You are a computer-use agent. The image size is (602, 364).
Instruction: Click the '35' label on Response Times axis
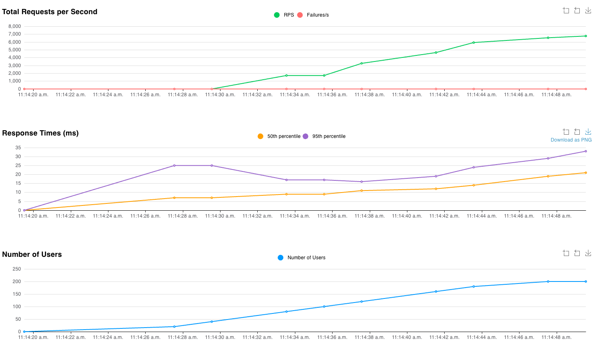tap(18, 148)
